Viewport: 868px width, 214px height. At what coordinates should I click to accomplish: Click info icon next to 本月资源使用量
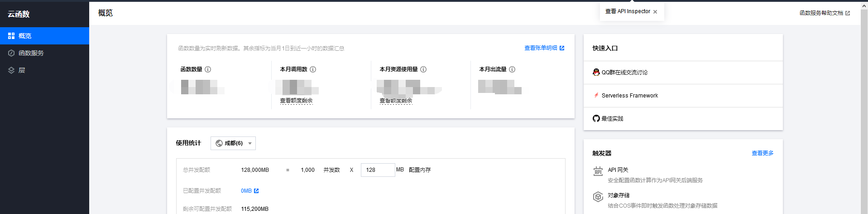(423, 69)
